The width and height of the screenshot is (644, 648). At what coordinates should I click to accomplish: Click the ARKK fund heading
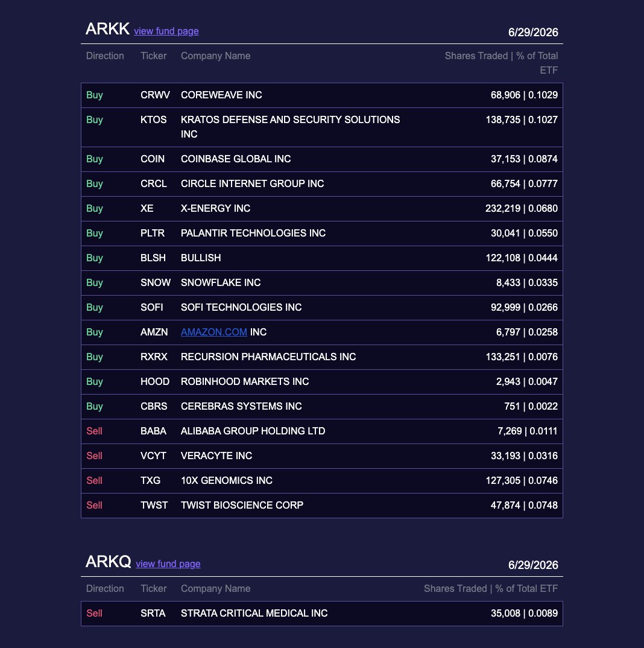[107, 29]
